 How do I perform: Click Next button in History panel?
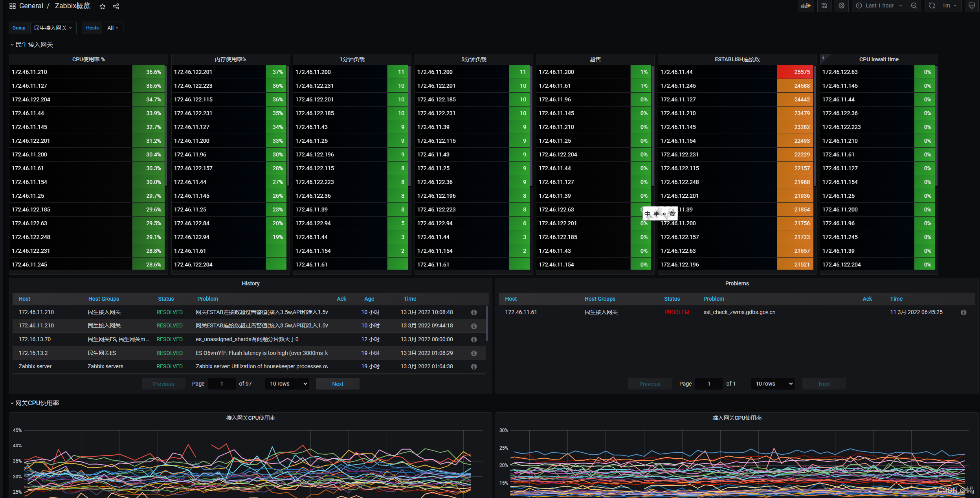pos(338,384)
